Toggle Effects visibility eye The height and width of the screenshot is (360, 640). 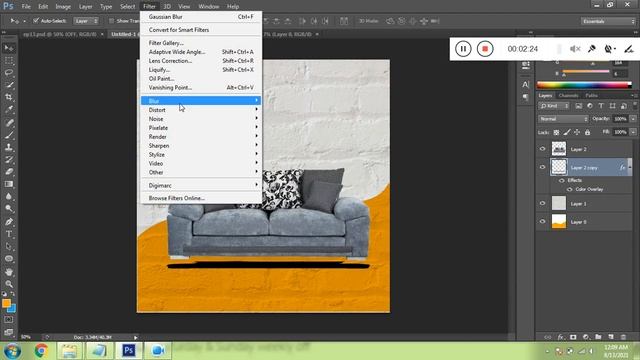click(x=562, y=180)
